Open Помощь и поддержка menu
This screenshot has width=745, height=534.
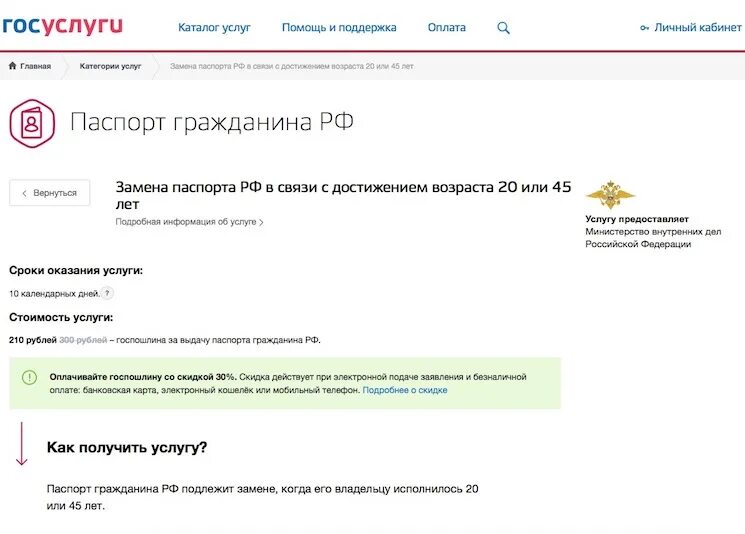point(339,28)
